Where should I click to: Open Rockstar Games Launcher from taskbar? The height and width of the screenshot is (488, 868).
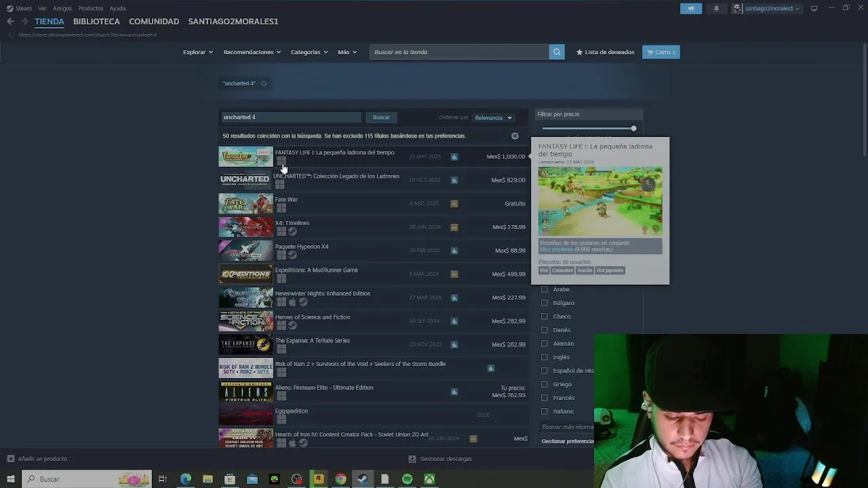[x=318, y=479]
